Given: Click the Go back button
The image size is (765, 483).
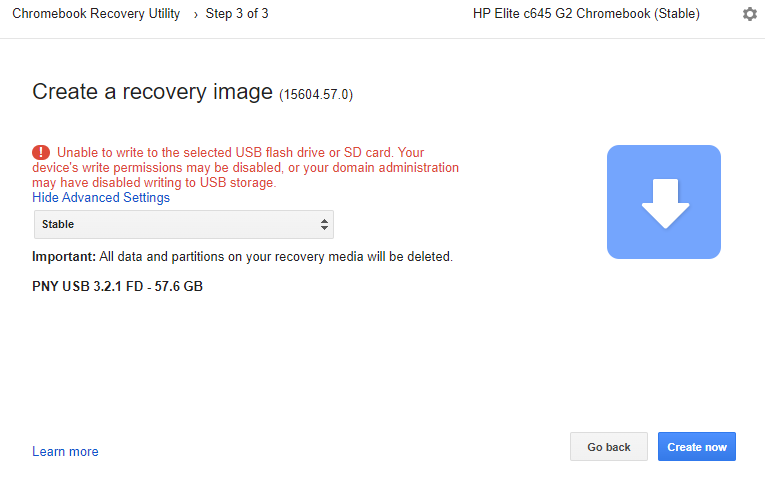Looking at the screenshot, I should pyautogui.click(x=609, y=446).
